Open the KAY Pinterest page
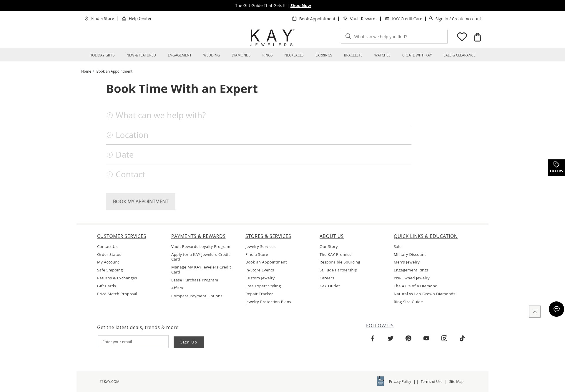The image size is (565, 392). [x=408, y=338]
